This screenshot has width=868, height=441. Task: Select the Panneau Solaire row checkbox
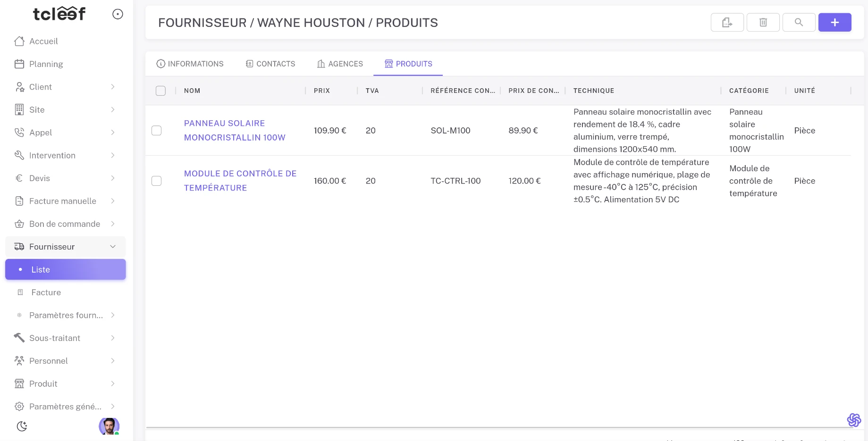point(157,131)
